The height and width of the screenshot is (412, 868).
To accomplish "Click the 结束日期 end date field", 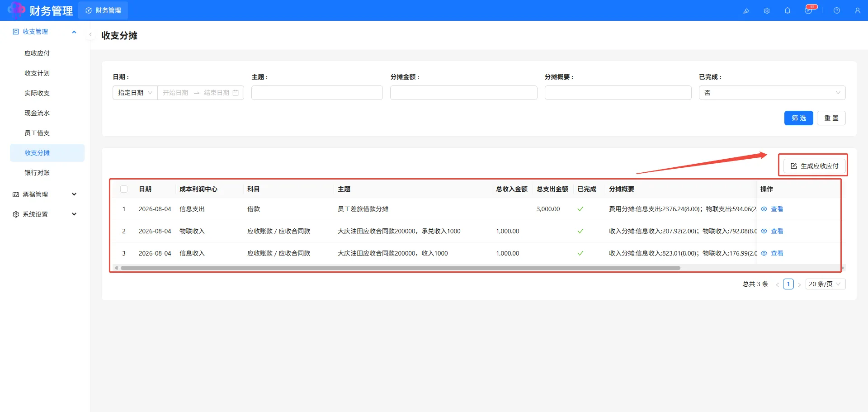I will pos(217,93).
